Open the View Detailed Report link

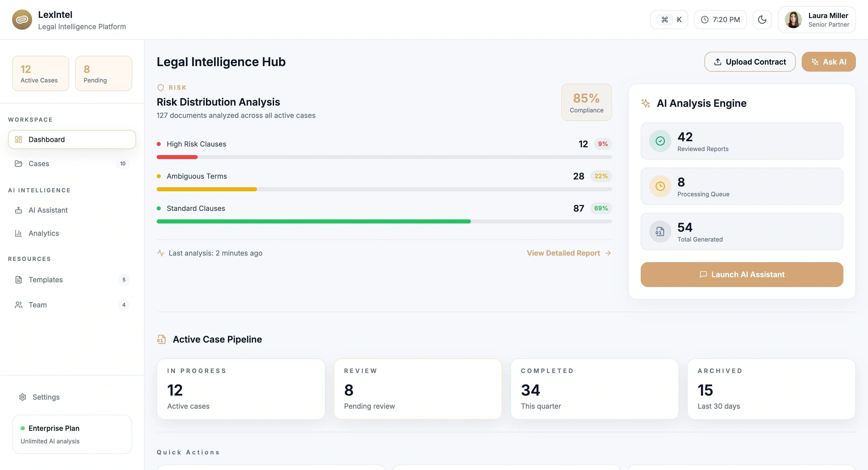[x=569, y=253]
